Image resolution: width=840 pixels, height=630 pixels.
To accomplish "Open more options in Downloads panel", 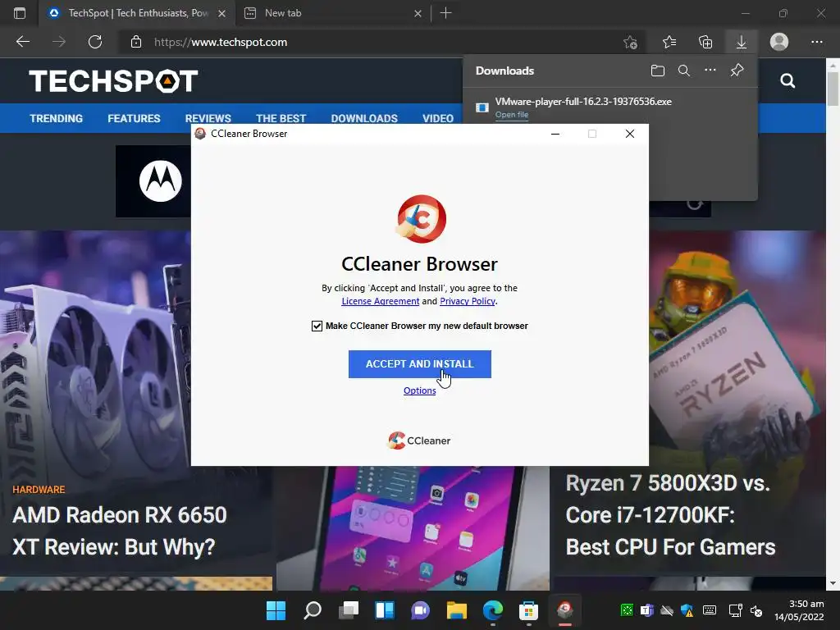I will (x=710, y=71).
